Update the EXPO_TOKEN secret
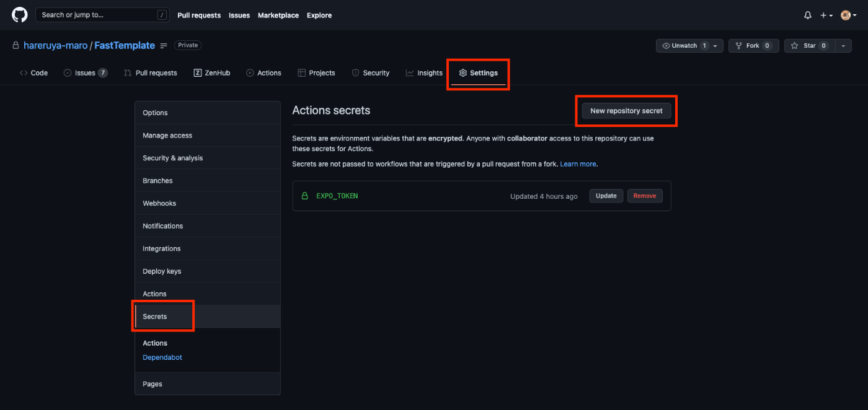868x410 pixels. tap(606, 196)
